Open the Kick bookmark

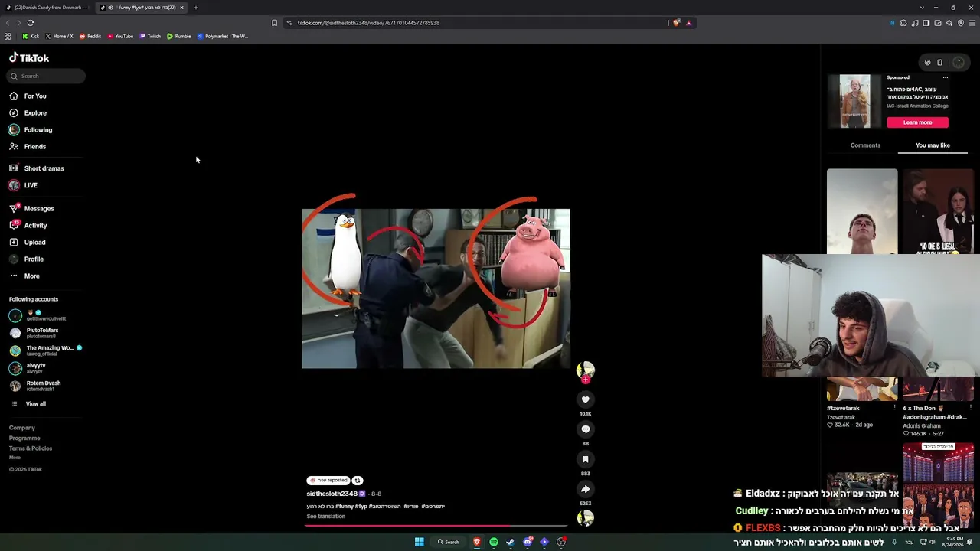31,37
